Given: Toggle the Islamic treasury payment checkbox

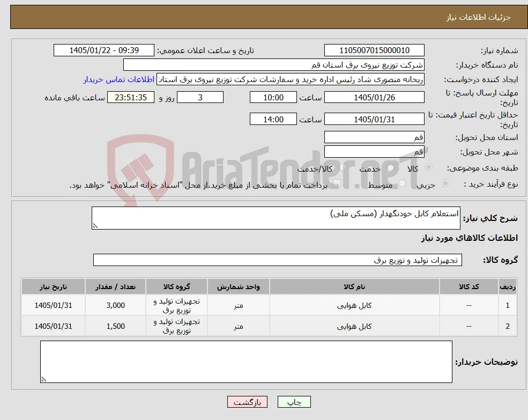Looking at the screenshot, I should point(337,183).
